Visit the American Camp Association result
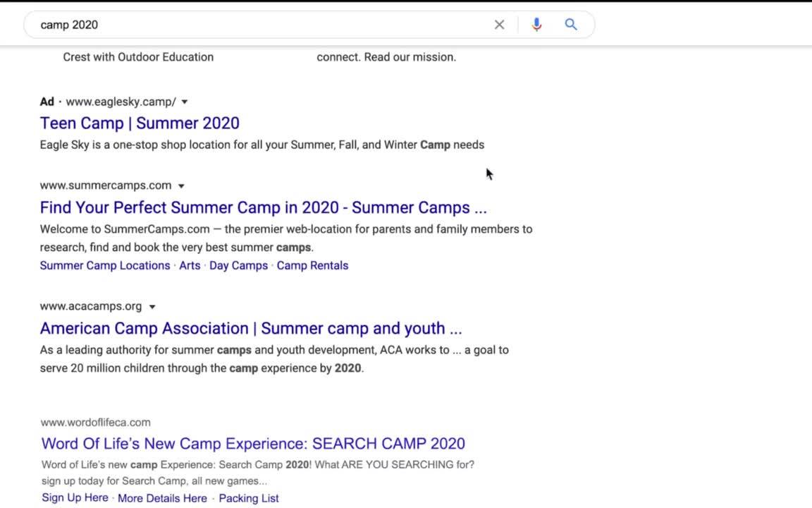 [x=251, y=329]
